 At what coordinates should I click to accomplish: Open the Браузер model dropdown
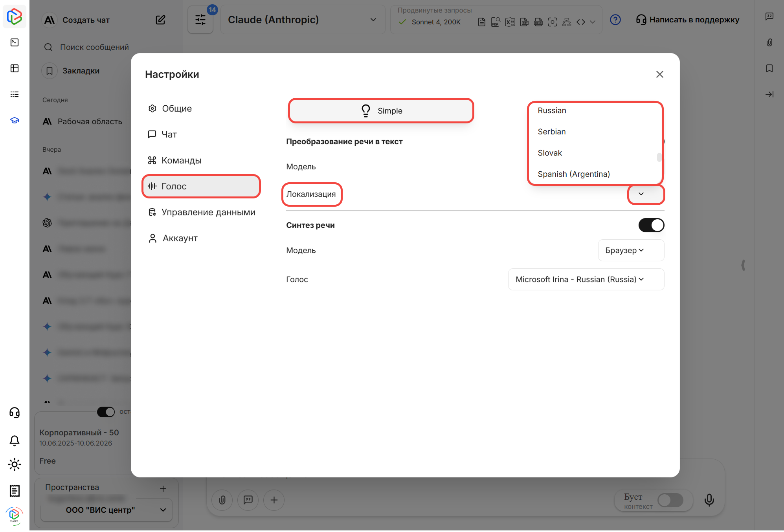tap(631, 250)
